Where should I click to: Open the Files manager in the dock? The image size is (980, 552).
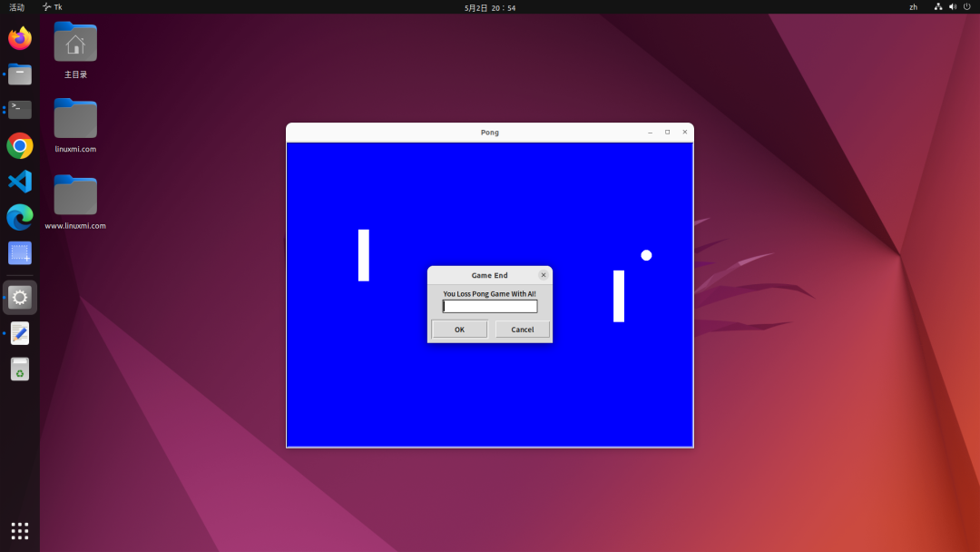point(20,74)
